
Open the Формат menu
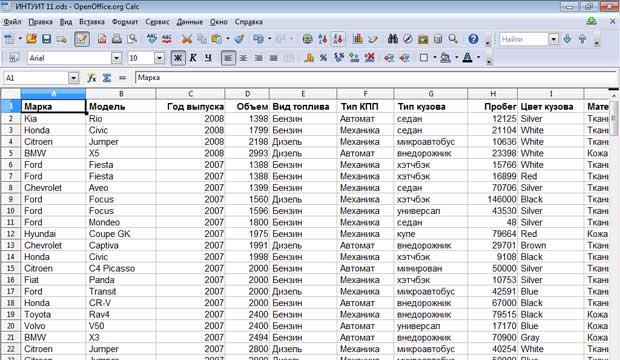click(125, 22)
